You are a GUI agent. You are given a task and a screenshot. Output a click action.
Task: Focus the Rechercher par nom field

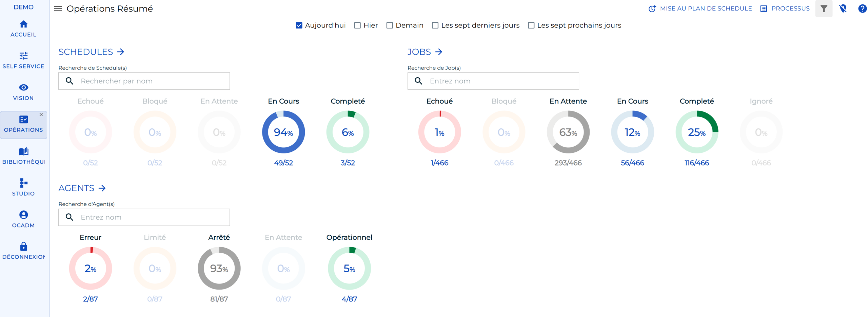click(144, 81)
